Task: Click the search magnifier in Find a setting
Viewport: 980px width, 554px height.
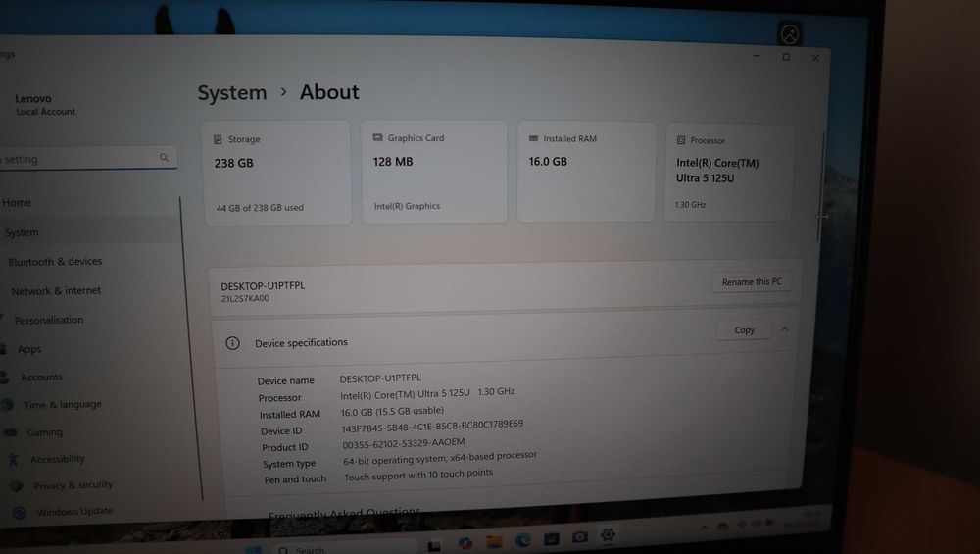Action: [x=164, y=158]
